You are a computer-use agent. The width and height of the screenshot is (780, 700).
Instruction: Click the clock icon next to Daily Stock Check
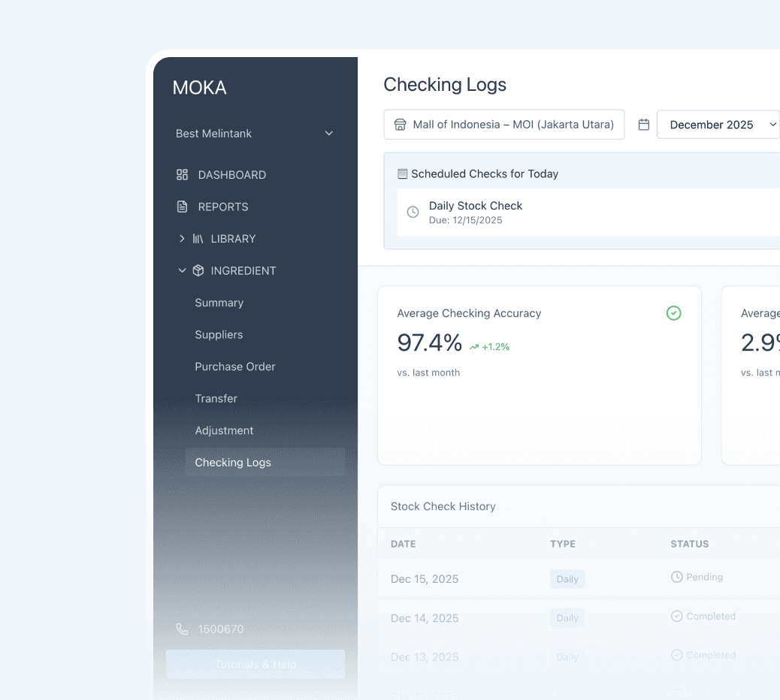click(x=413, y=212)
